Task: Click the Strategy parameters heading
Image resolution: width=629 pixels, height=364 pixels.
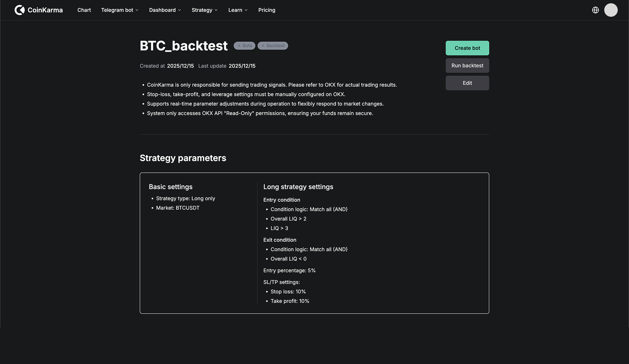Action: 183,158
